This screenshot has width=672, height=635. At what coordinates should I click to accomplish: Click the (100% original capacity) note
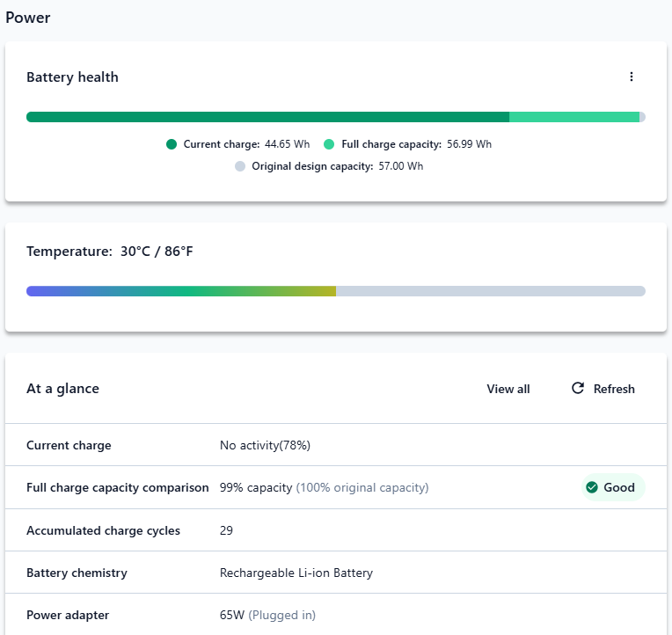click(362, 487)
